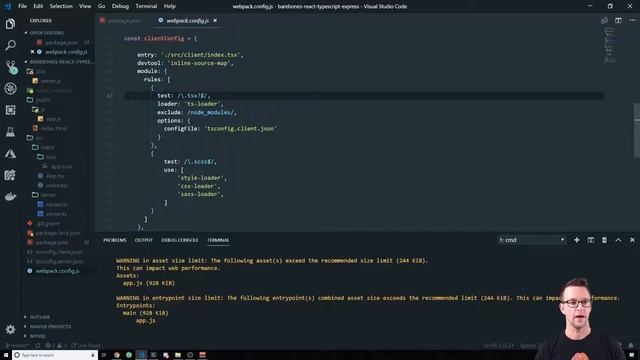Collapse the client folder in explorer

[47, 147]
